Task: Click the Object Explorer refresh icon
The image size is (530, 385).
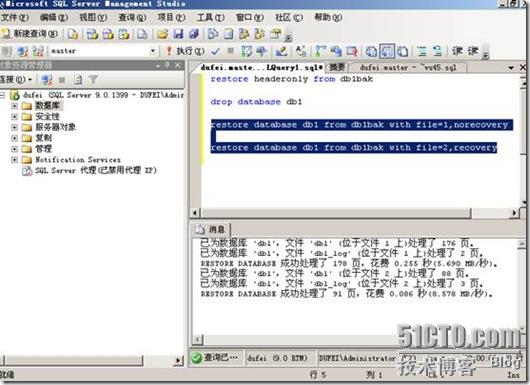Action: pos(77,80)
